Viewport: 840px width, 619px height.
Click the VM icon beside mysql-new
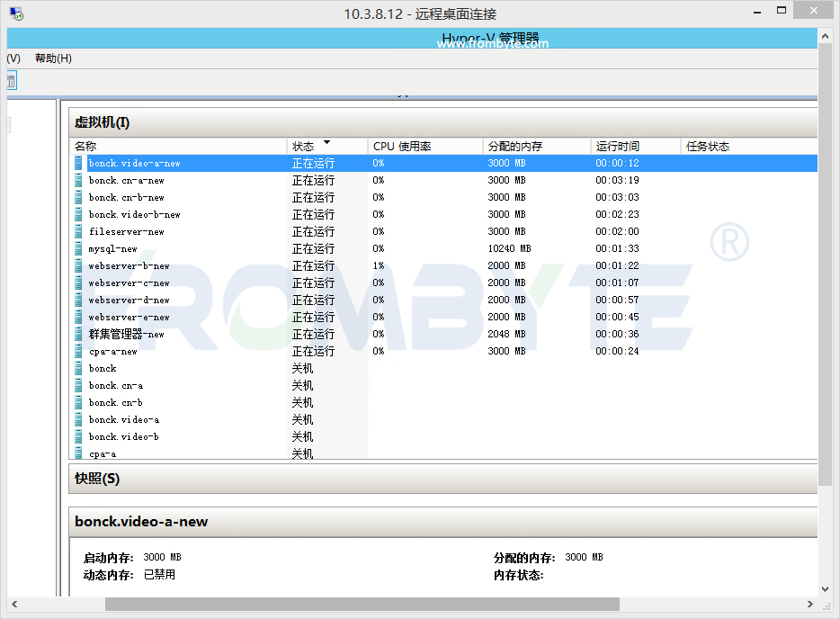tap(79, 248)
